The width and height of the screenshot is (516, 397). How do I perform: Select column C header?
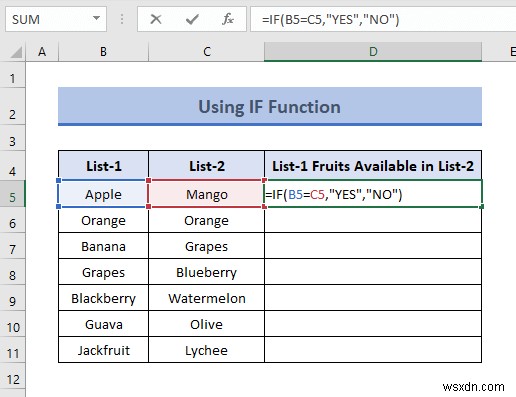click(207, 52)
